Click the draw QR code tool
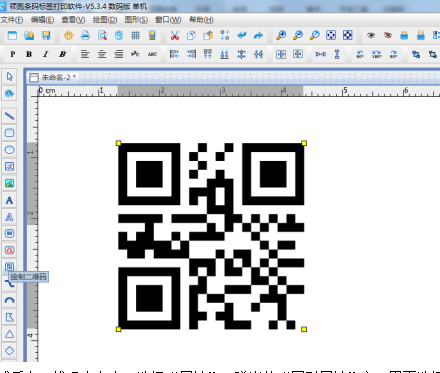The width and height of the screenshot is (440, 373). (x=9, y=267)
